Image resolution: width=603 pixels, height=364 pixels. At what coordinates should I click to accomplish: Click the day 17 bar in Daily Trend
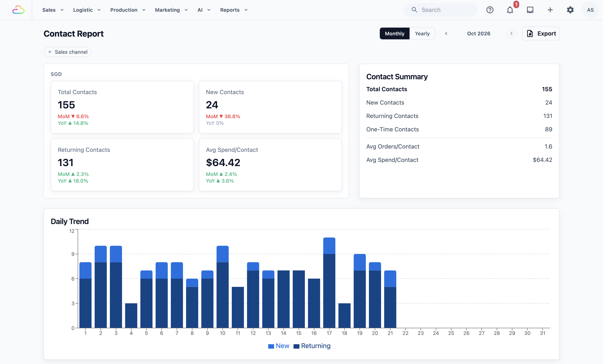tap(329, 283)
